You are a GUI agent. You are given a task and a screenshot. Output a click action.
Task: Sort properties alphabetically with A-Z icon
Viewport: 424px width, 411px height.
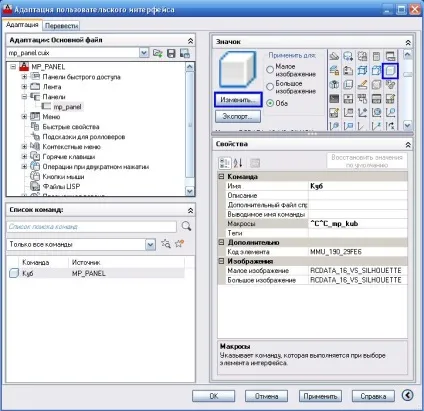tap(238, 163)
